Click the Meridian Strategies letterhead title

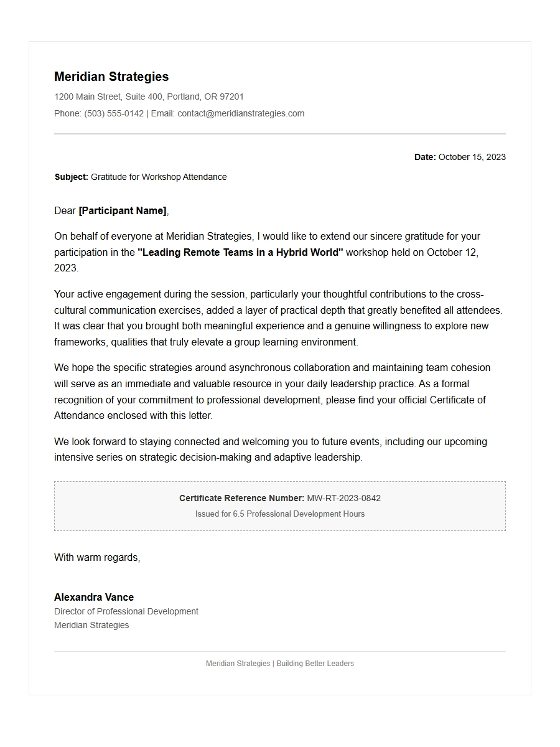(111, 77)
